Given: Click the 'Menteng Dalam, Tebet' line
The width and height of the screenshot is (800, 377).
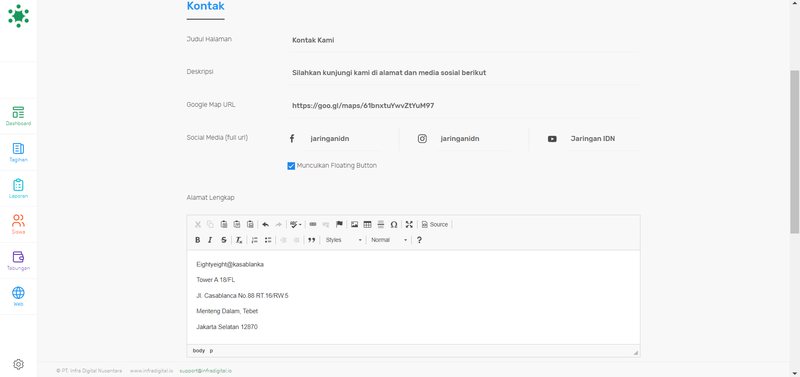Looking at the screenshot, I should point(227,311).
